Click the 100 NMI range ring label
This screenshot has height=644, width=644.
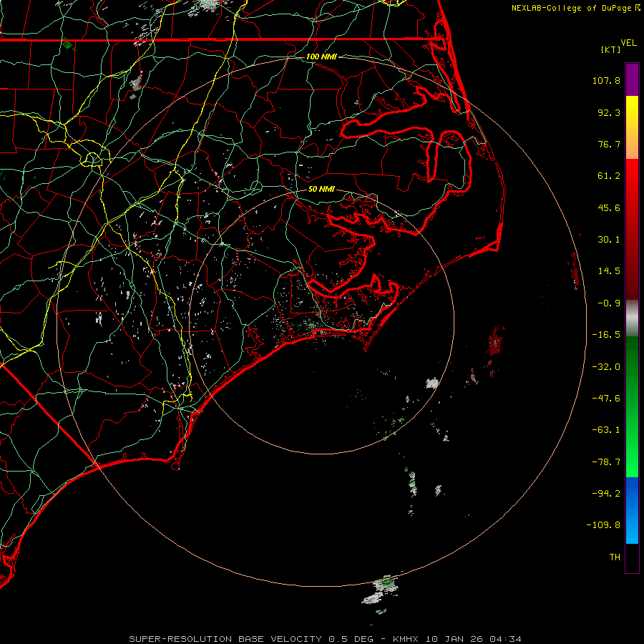click(321, 57)
